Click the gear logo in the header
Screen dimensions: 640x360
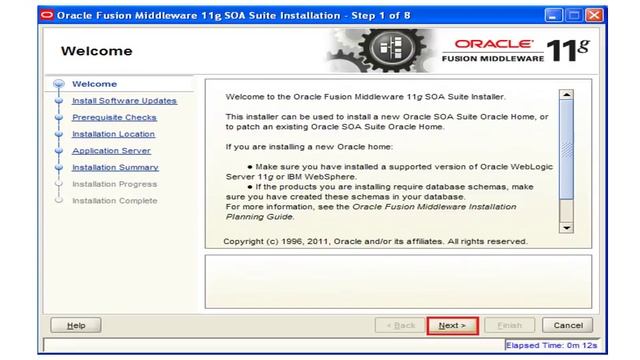[380, 50]
